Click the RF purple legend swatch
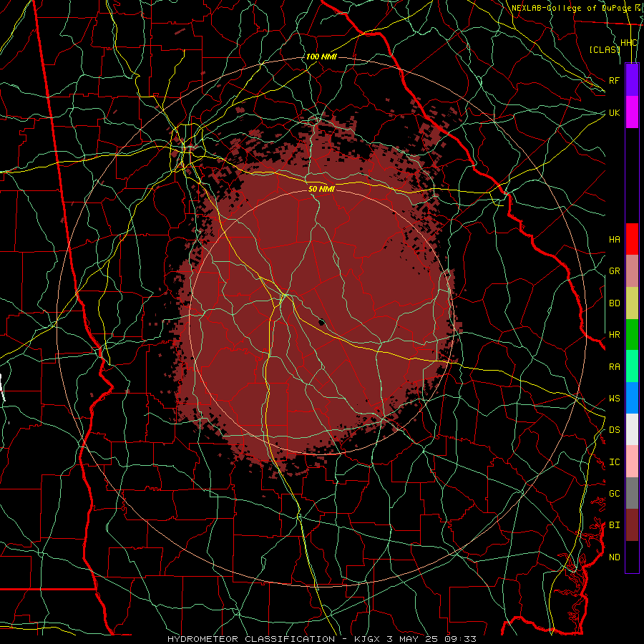 coord(632,80)
